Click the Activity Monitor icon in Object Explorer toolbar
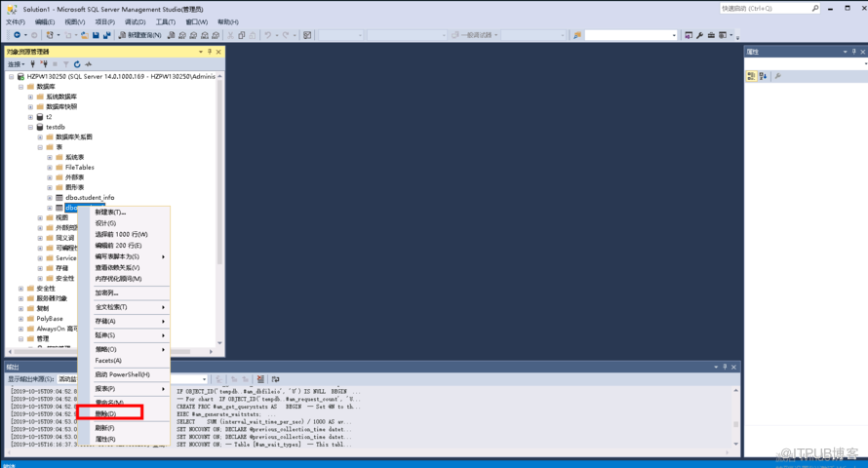Viewport: 868px width, 468px height. 89,64
